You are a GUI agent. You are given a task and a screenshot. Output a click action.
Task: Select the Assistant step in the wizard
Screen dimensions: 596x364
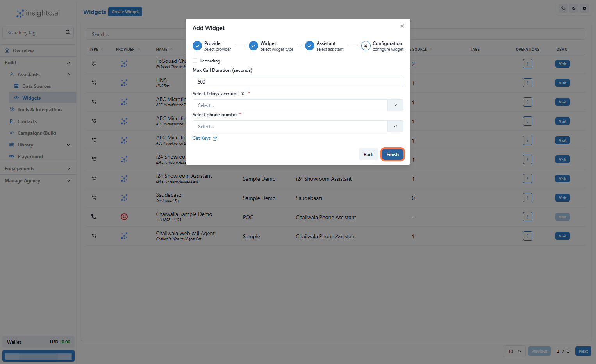point(325,46)
